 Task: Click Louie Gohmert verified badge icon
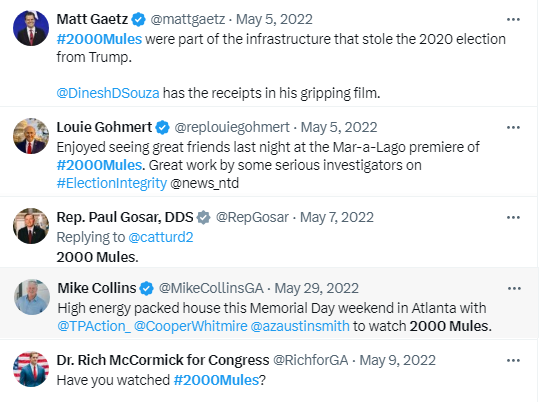click(162, 127)
